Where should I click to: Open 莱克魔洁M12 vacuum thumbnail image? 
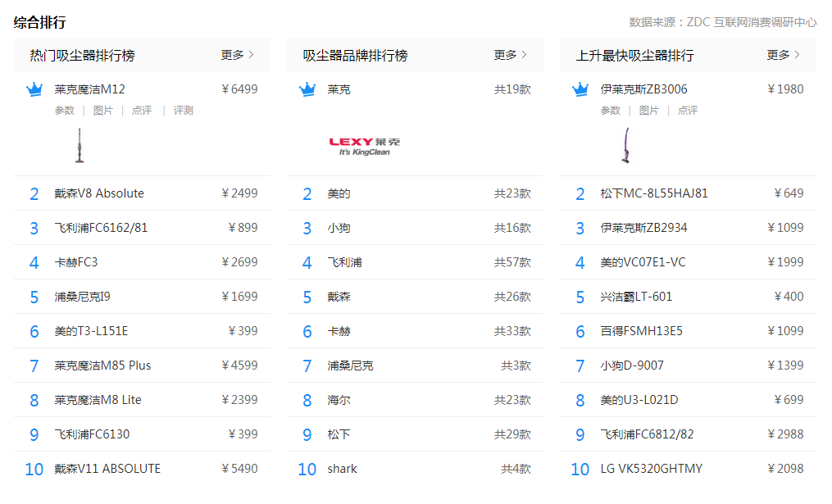point(80,145)
